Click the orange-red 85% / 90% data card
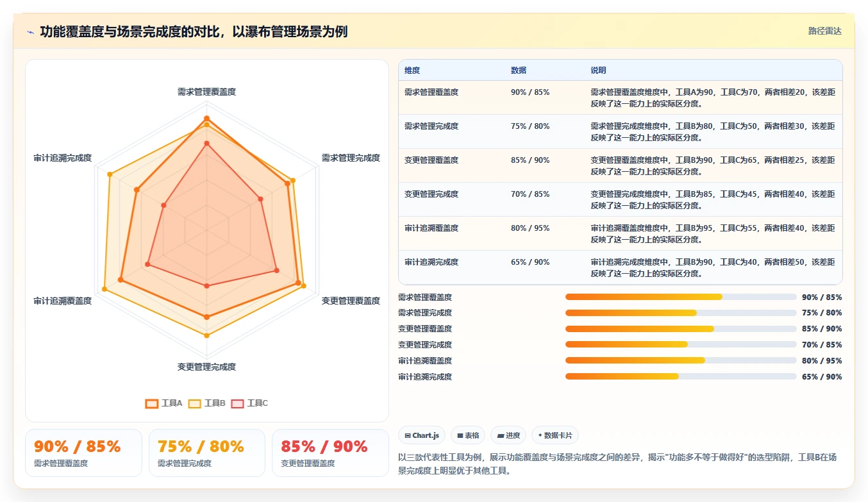The width and height of the screenshot is (868, 502). pos(330,453)
